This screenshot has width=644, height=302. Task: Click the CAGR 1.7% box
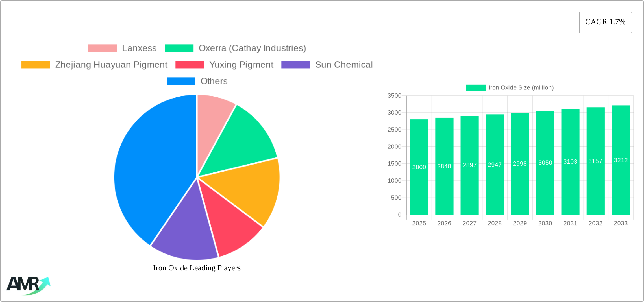point(605,22)
